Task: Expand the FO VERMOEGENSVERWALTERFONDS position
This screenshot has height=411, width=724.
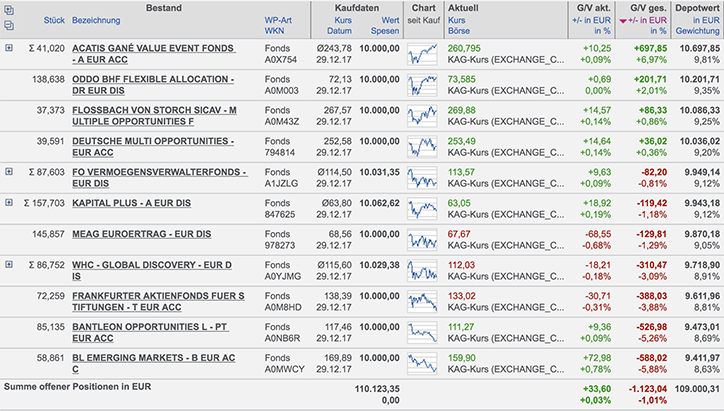Action: click(x=9, y=171)
